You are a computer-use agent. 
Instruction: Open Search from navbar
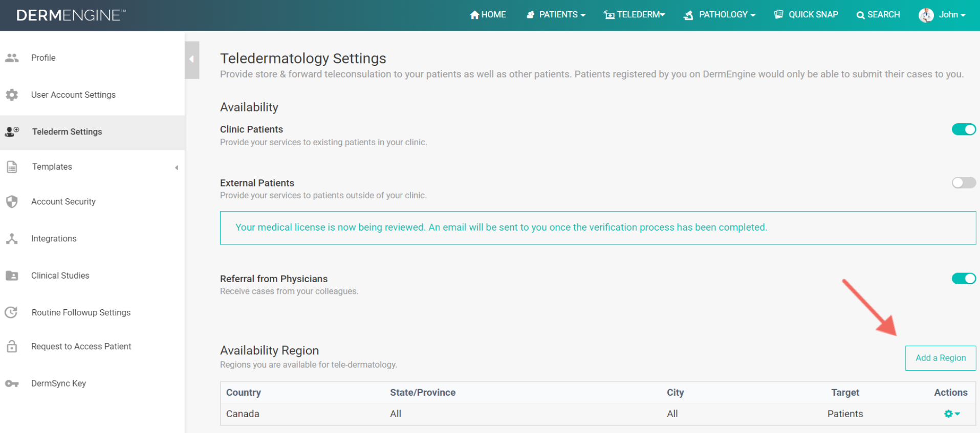[878, 15]
